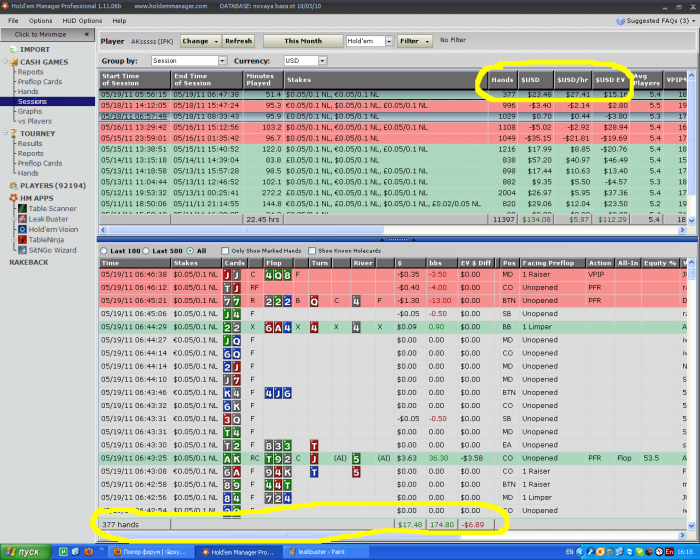Open cash games Preflop Cards view
Image resolution: width=700 pixels, height=560 pixels.
click(x=40, y=82)
